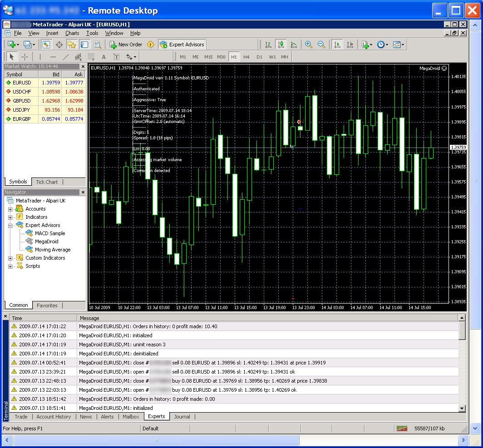The width and height of the screenshot is (483, 448).
Task: Close the Market Watch panel
Action: [x=83, y=66]
